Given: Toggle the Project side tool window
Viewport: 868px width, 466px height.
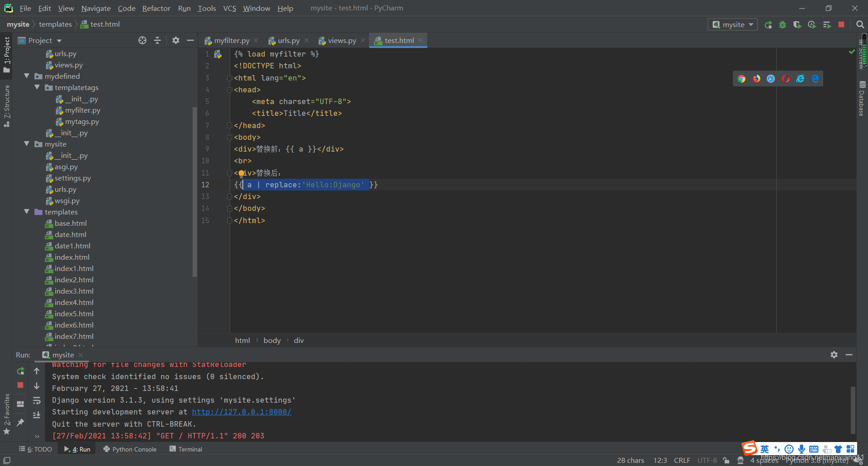Looking at the screenshot, I should coord(6,54).
